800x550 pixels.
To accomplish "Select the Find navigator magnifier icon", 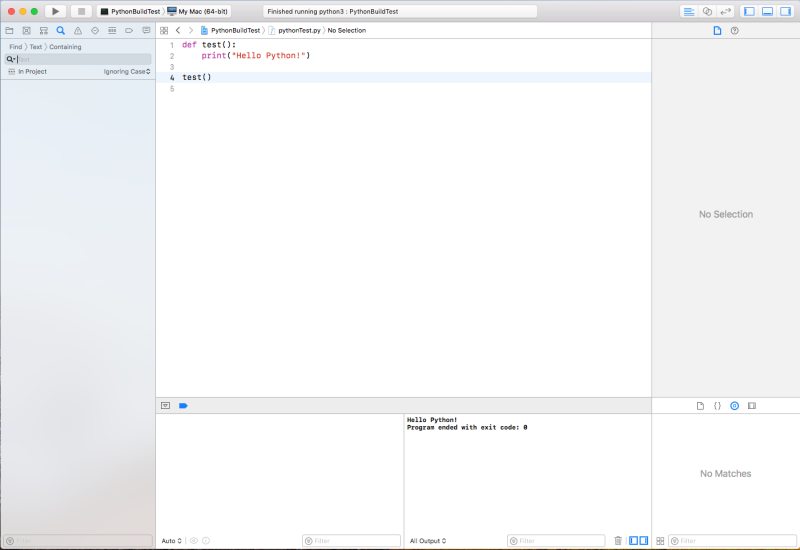I will pos(61,31).
